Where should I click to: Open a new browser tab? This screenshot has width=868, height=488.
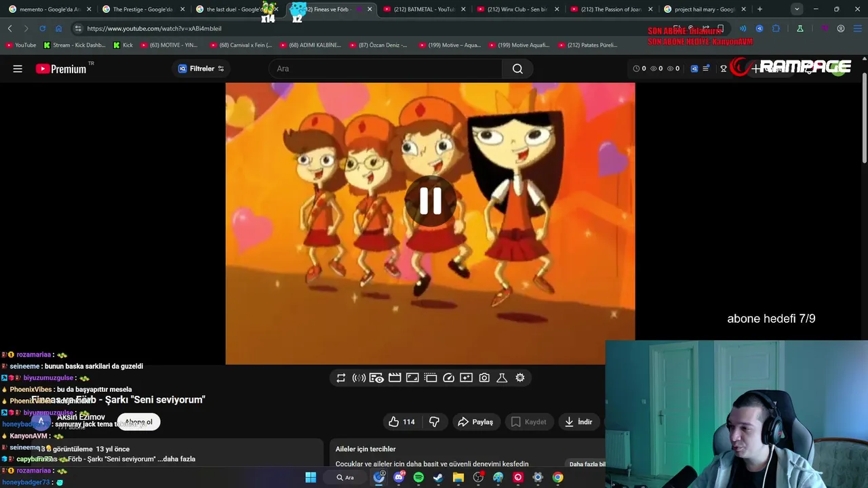[759, 9]
